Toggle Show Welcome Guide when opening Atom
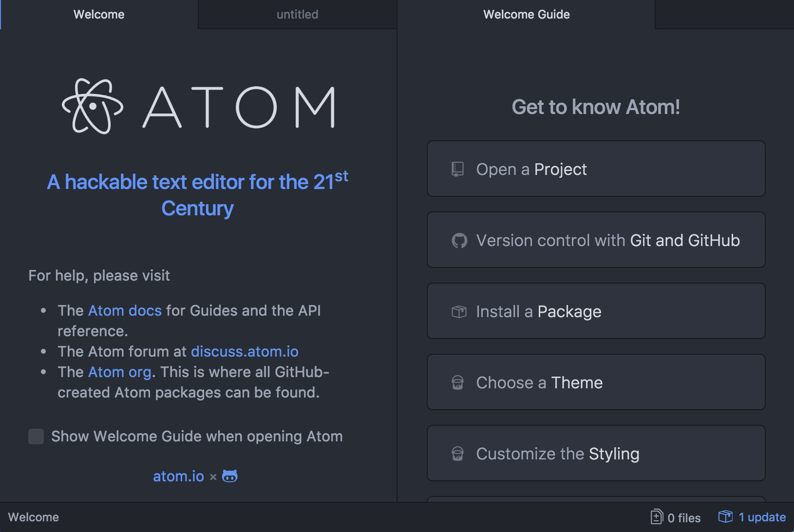The image size is (794, 532). (x=36, y=437)
